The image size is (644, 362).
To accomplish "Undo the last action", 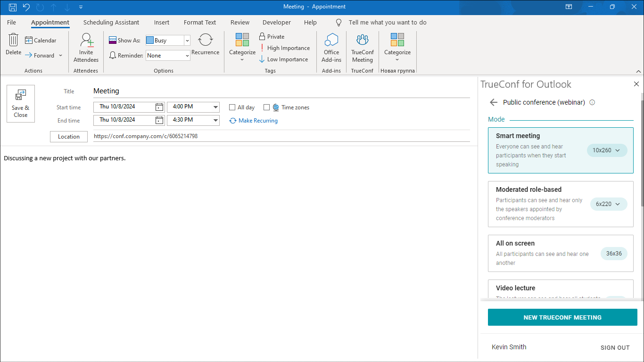I will [26, 7].
